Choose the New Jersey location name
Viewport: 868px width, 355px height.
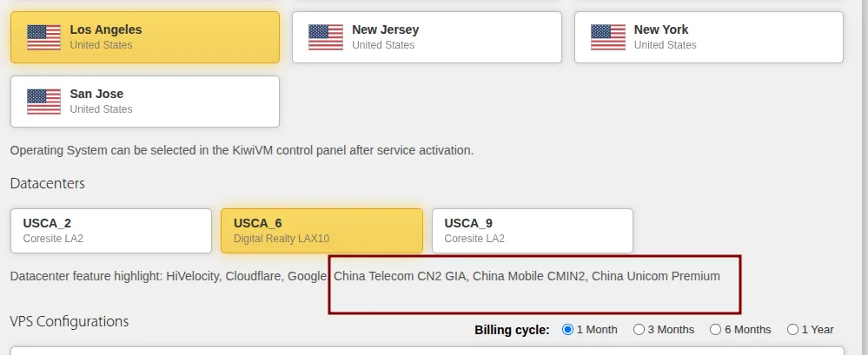tap(385, 30)
